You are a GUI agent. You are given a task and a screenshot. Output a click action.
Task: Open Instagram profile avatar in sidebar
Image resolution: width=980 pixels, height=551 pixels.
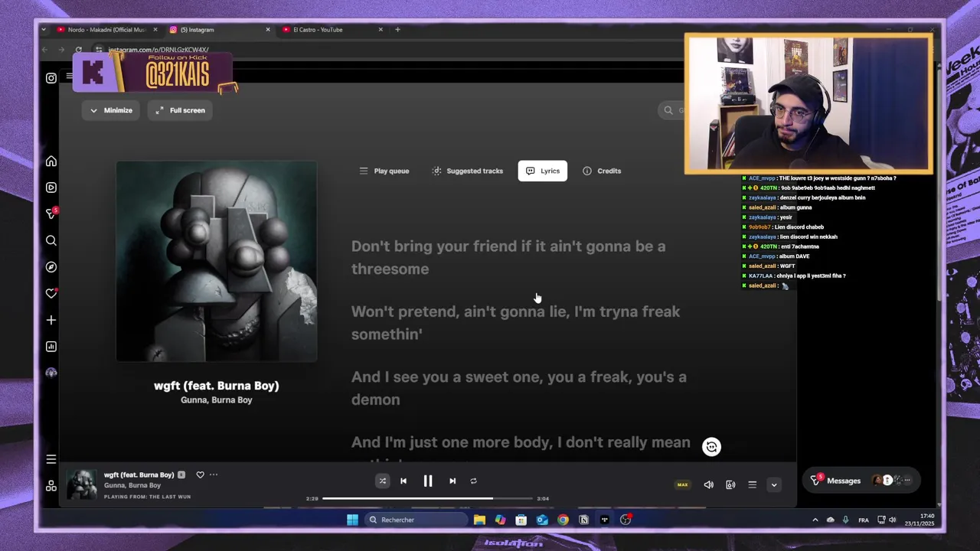(x=51, y=373)
